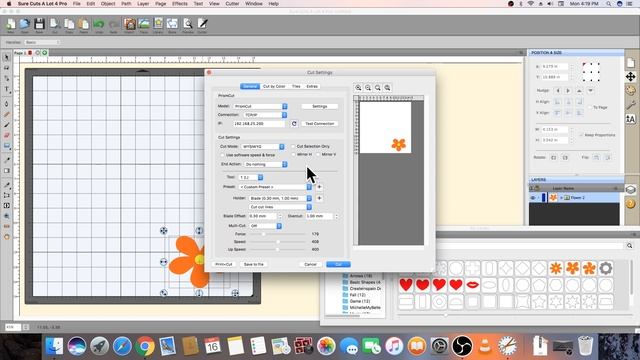Select the Fall (12) library folder
This screenshot has width=640, height=360.
358,295
